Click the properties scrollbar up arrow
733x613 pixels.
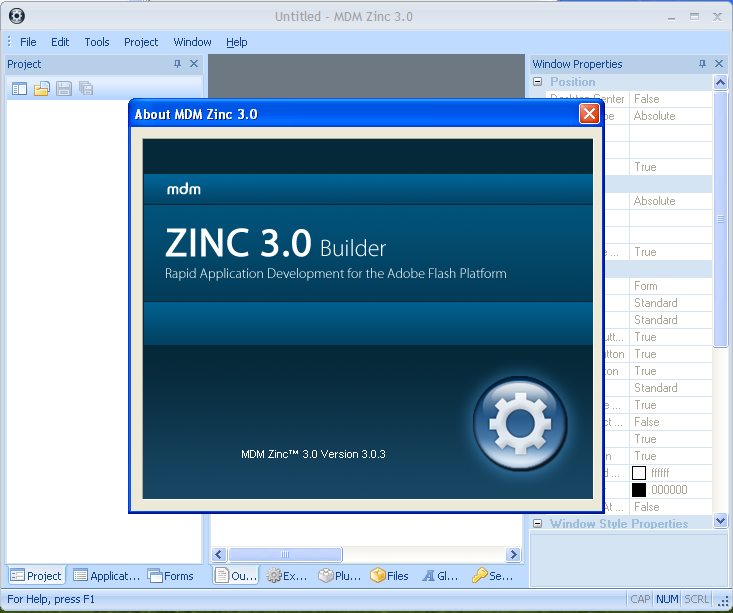click(720, 82)
